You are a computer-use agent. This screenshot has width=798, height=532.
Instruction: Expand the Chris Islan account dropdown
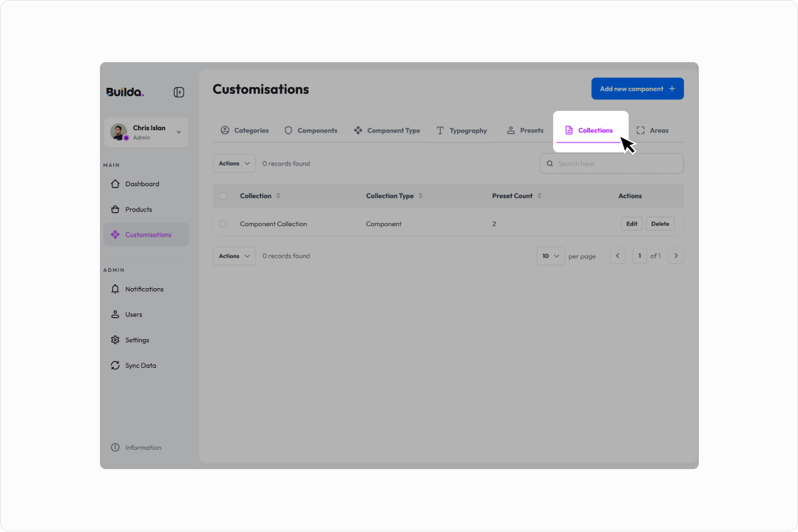(x=179, y=132)
